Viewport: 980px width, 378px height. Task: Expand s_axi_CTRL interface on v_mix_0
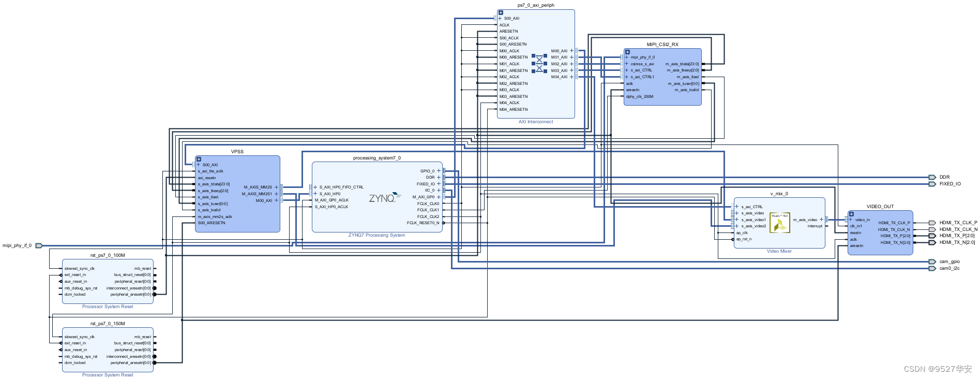(x=737, y=207)
